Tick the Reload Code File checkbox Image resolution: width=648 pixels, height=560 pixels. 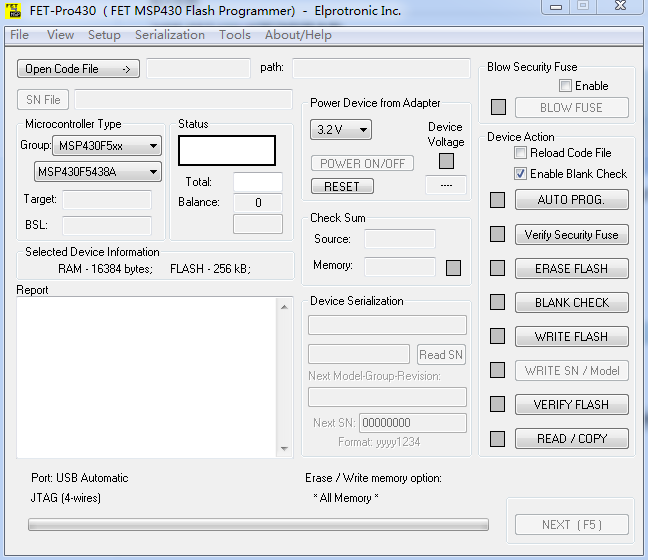click(520, 153)
